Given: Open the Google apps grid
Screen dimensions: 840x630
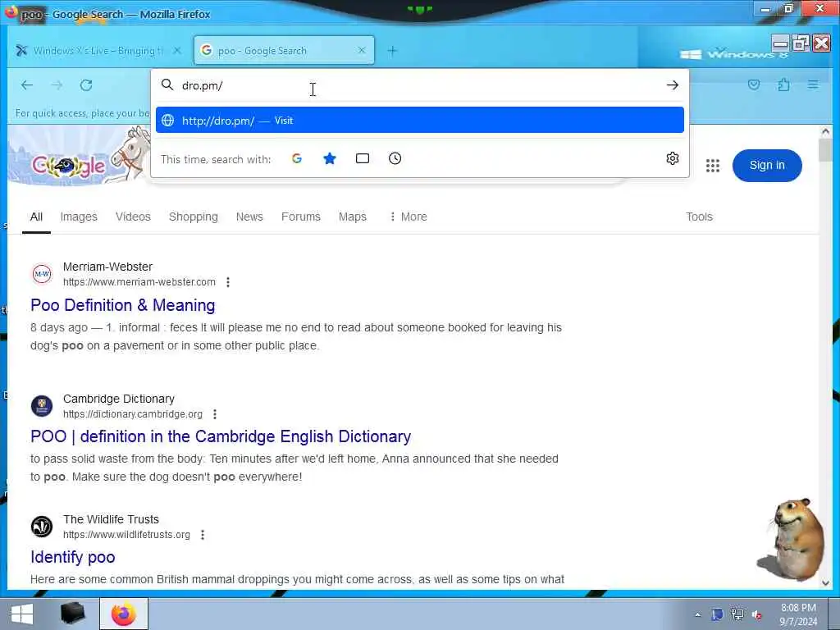Looking at the screenshot, I should pyautogui.click(x=713, y=166).
